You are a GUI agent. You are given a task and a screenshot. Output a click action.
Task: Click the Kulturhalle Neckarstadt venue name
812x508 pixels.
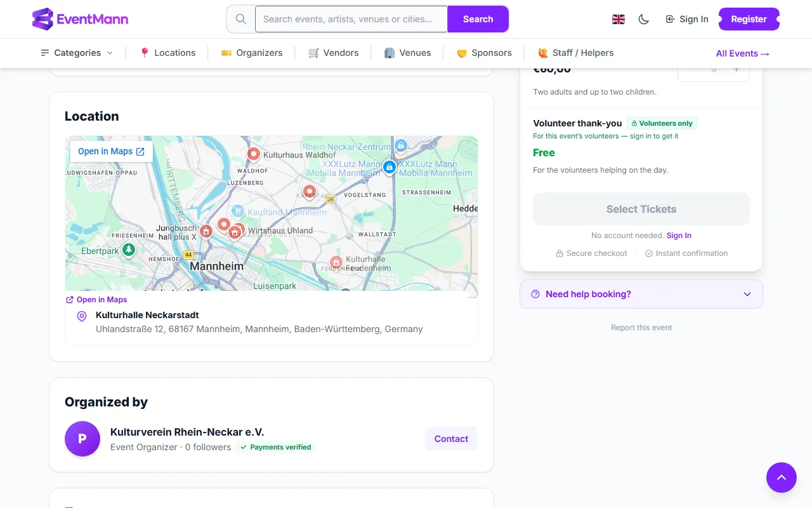147,315
